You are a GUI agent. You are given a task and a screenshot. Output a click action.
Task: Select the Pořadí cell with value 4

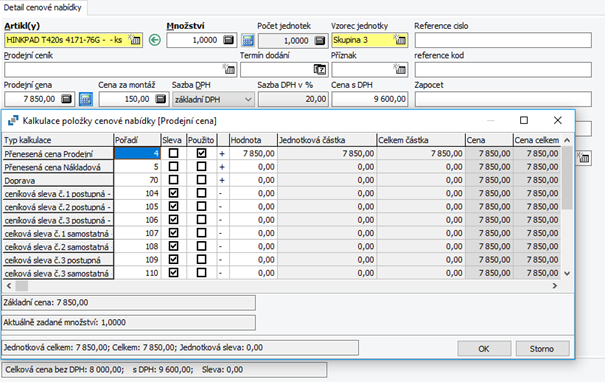(137, 153)
